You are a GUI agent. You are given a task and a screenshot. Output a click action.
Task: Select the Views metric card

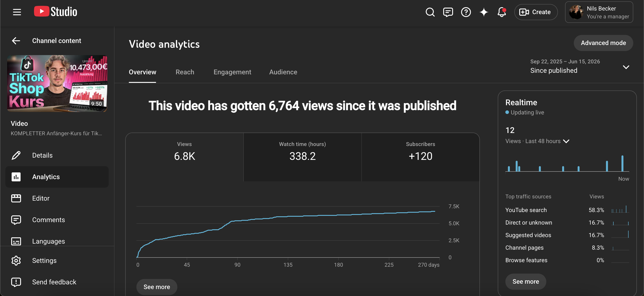point(184,157)
